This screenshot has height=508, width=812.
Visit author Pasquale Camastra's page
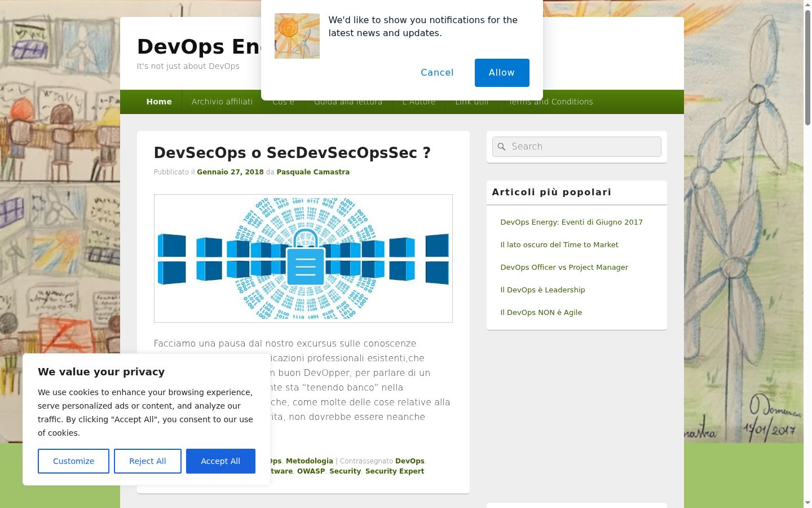(313, 172)
